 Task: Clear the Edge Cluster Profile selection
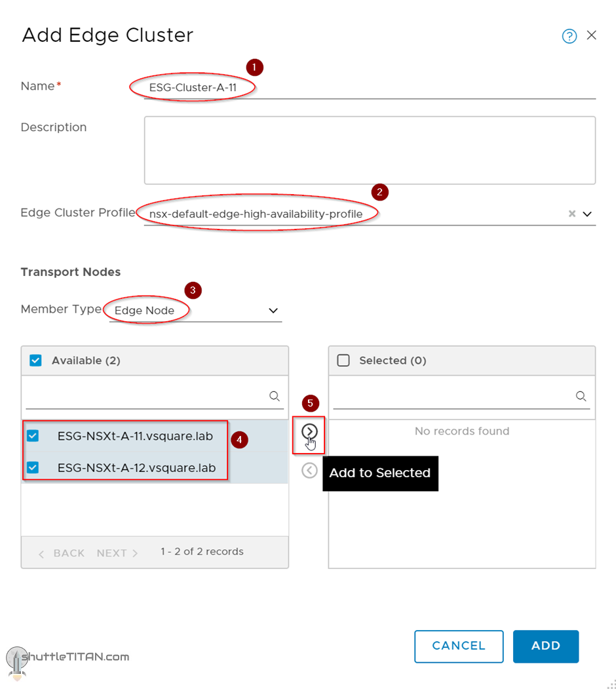[x=572, y=214]
